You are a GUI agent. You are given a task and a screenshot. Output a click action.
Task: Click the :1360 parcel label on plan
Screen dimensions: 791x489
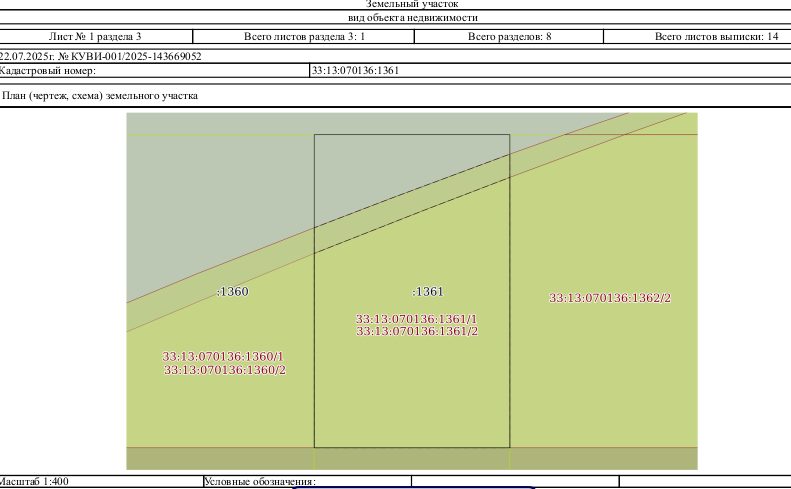coord(233,292)
